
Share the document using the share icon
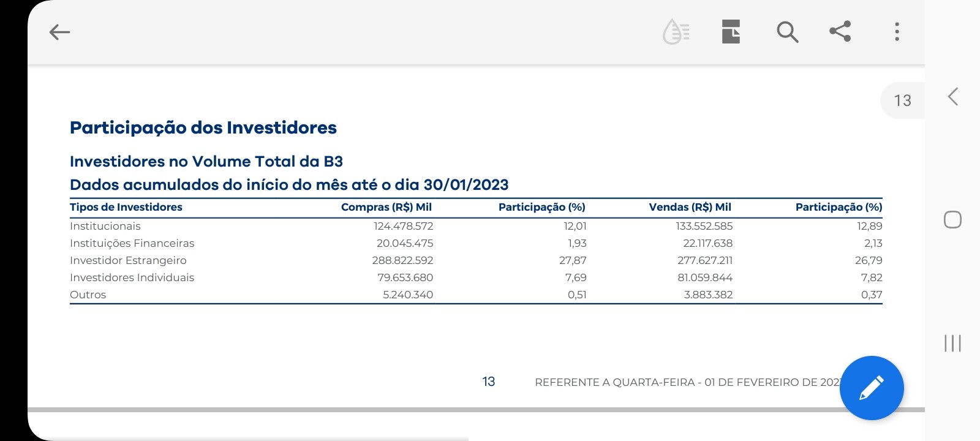point(840,31)
